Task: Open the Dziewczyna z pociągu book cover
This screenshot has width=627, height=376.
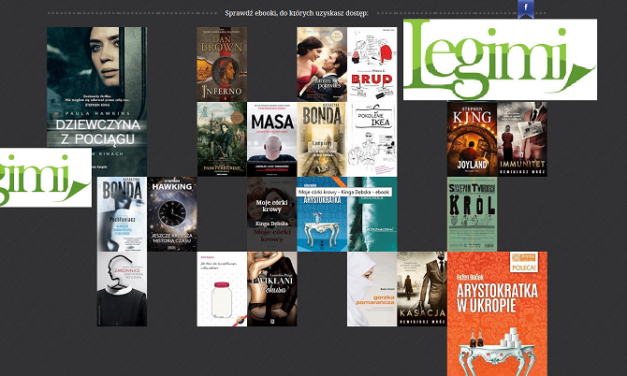Action: (97, 102)
